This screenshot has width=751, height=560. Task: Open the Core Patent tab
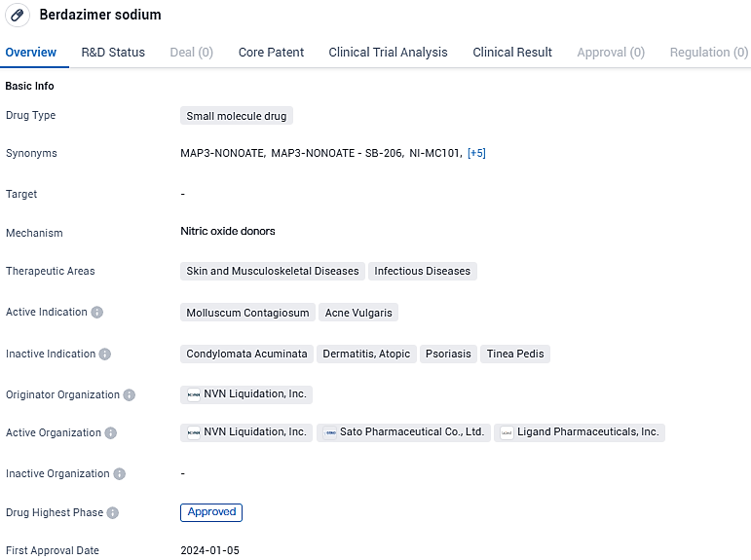271,53
